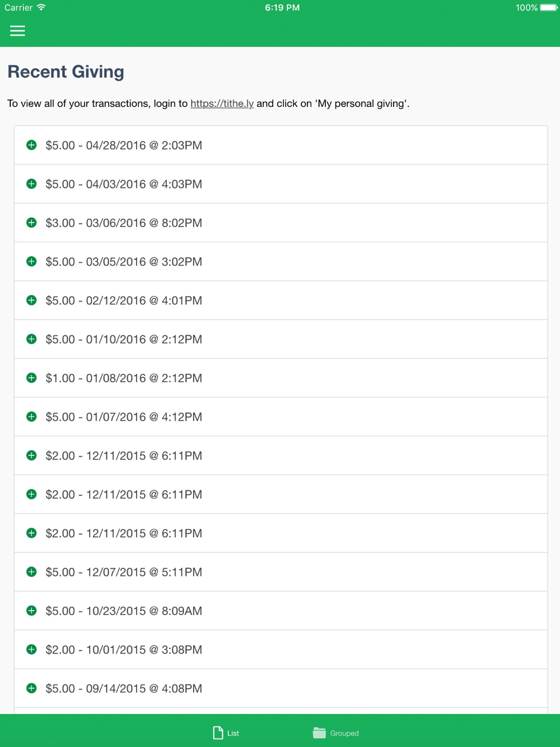Viewport: 560px width, 747px height.
Task: Open the https://tithe.ly link
Action: (222, 104)
